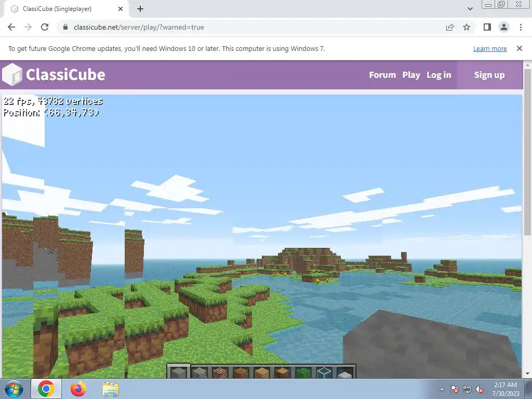This screenshot has width=532, height=399.
Task: Close the ClassiCube (Singleplayer) tab
Action: [121, 9]
